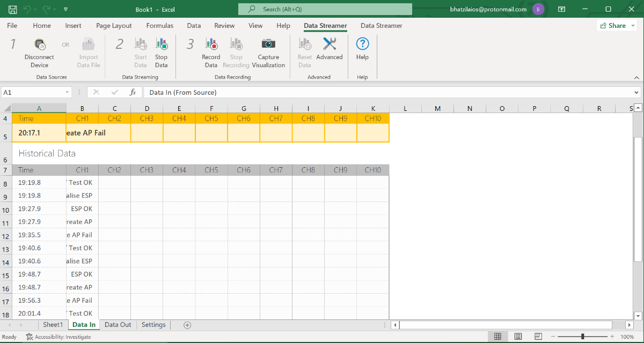The width and height of the screenshot is (644, 343).
Task: Open Customize Quick Access Toolbar dropdown
Action: point(65,9)
